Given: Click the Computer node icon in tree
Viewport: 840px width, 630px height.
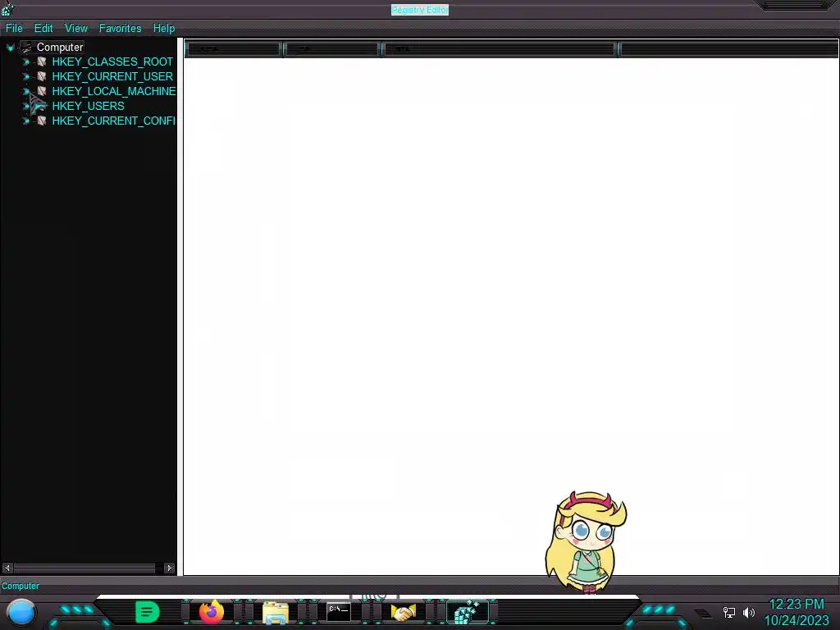Looking at the screenshot, I should click(25, 47).
